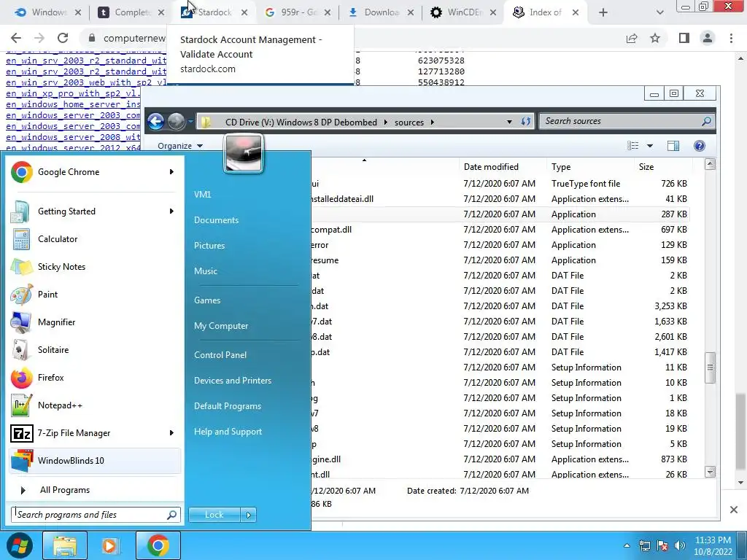Screen dimensions: 747x560
Task: Open en_windows_home_server link
Action: click(x=74, y=104)
